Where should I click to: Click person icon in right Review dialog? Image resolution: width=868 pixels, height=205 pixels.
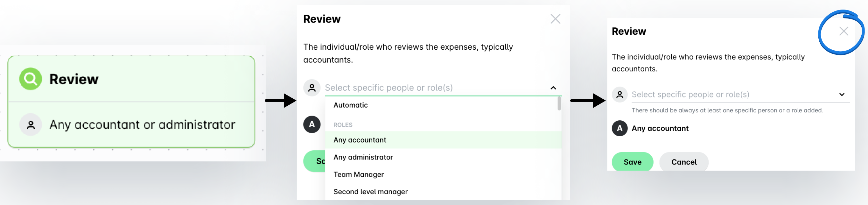[x=619, y=95]
